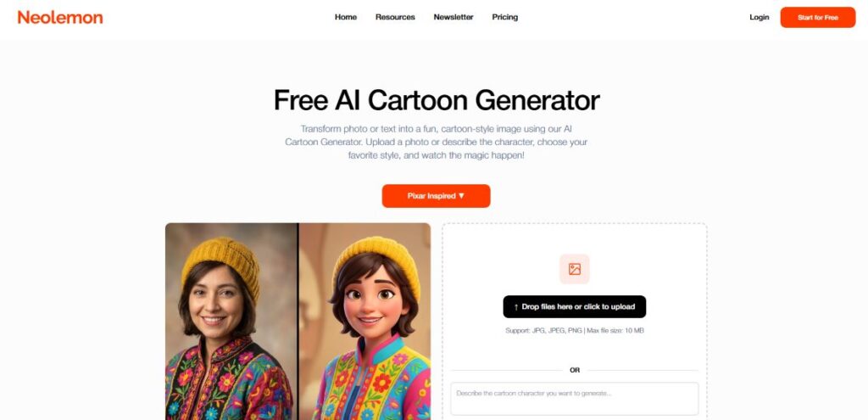
Task: Click the Login link
Action: (759, 17)
